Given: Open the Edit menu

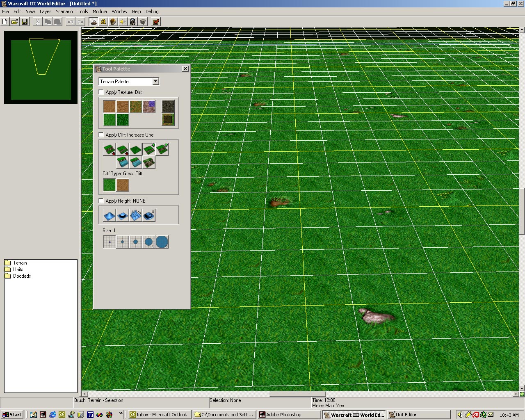Looking at the screenshot, I should click(17, 11).
